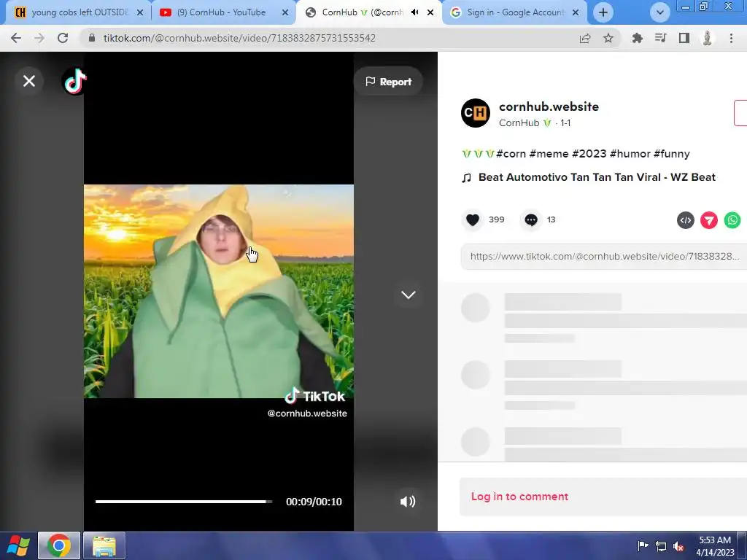Reload the current page

[x=63, y=38]
